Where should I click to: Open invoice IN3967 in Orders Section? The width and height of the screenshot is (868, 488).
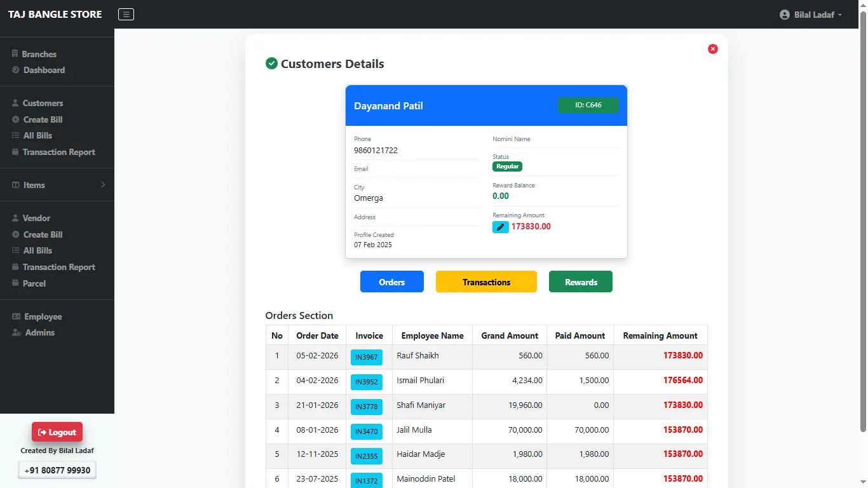366,357
